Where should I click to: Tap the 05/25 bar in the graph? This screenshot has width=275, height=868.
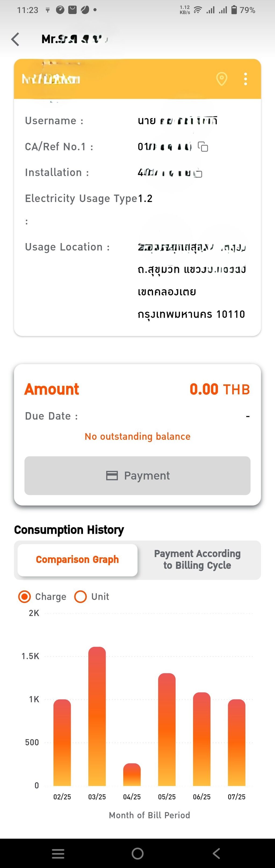[x=167, y=729]
